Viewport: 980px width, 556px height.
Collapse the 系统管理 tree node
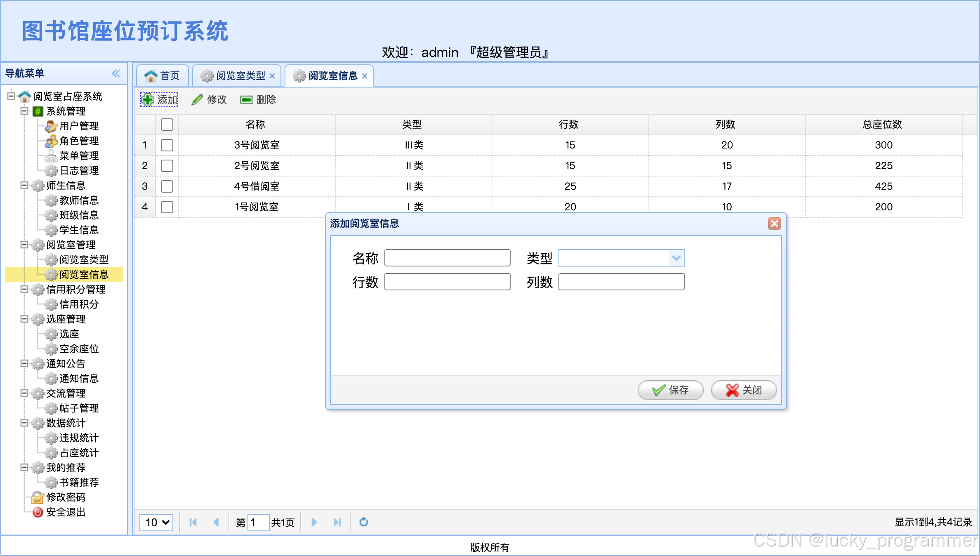click(x=24, y=111)
